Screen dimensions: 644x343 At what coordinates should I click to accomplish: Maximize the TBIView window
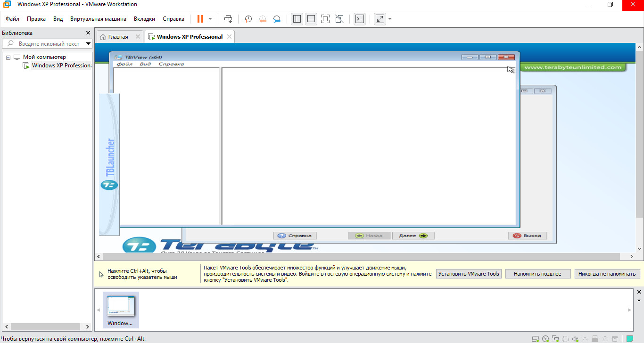pyautogui.click(x=488, y=57)
